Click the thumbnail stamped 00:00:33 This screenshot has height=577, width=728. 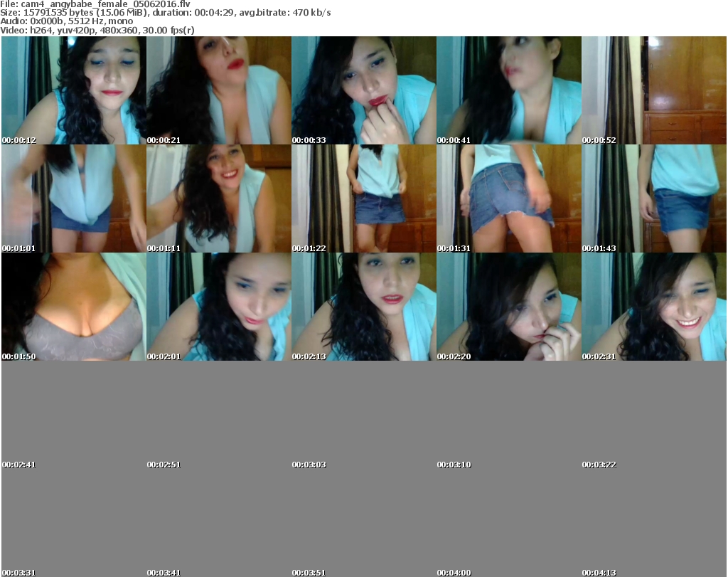coord(364,90)
